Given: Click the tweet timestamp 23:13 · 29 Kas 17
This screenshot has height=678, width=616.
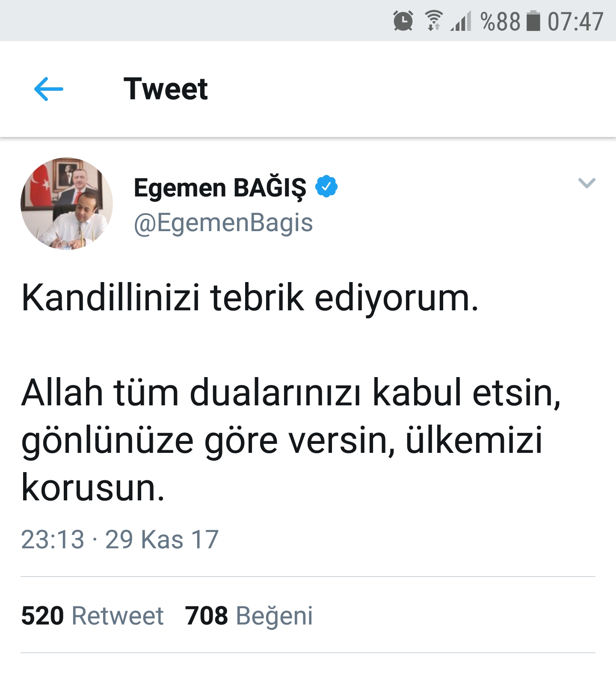Looking at the screenshot, I should [x=120, y=539].
